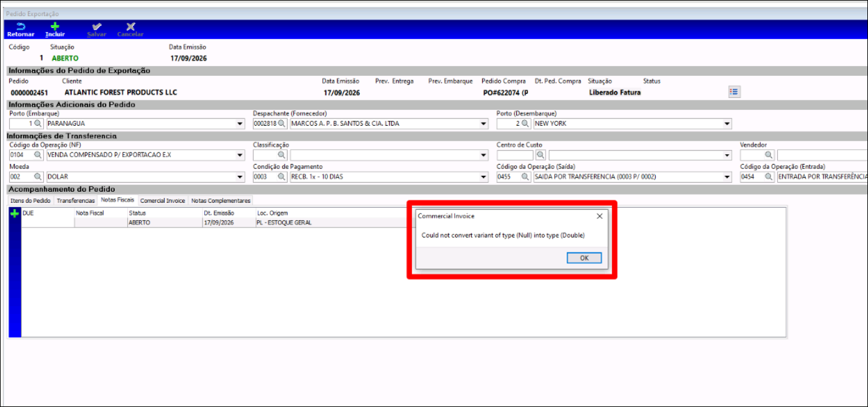
Task: Open the RECB. 1x - 10 DIAS dropdown
Action: 484,177
